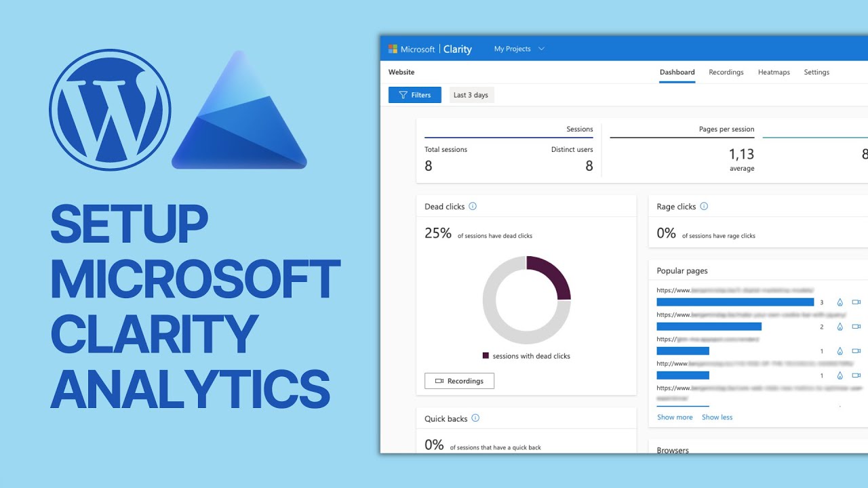Click Show less under Popular pages
Viewport: 868px width, 488px height.
[717, 418]
